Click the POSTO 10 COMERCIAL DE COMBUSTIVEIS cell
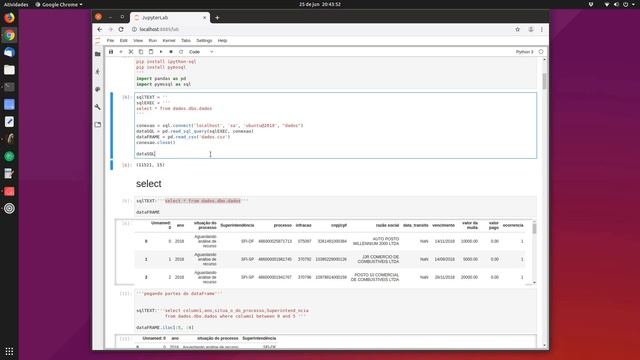Screen dimensions: 640x360 click(x=375, y=277)
